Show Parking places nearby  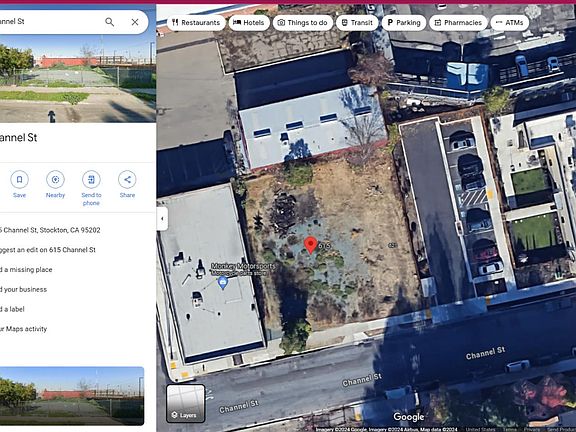pyautogui.click(x=404, y=23)
